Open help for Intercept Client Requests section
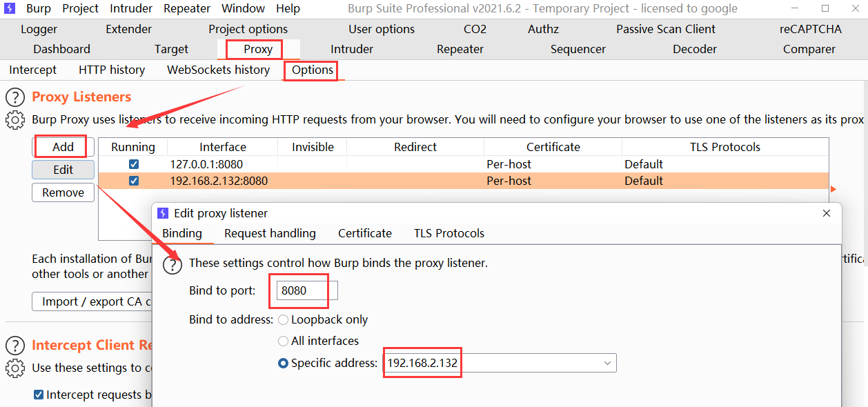Screen dimensions: 868x407 tap(15, 346)
